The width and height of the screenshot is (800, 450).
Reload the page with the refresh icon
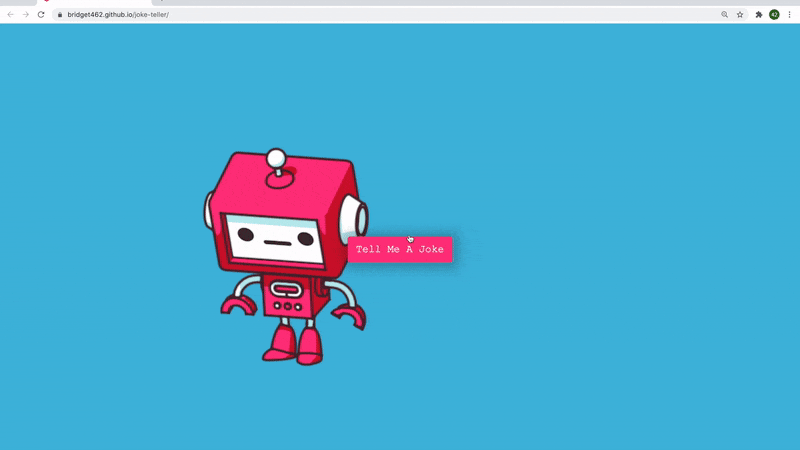click(x=41, y=15)
